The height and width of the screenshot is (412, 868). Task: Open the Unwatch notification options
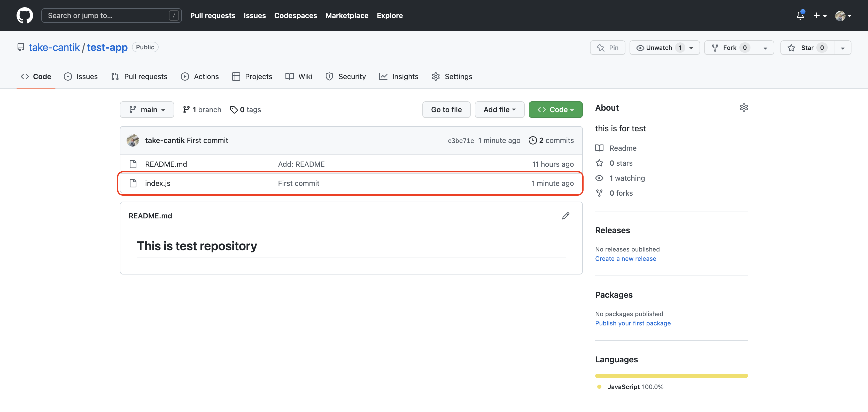[664, 48]
